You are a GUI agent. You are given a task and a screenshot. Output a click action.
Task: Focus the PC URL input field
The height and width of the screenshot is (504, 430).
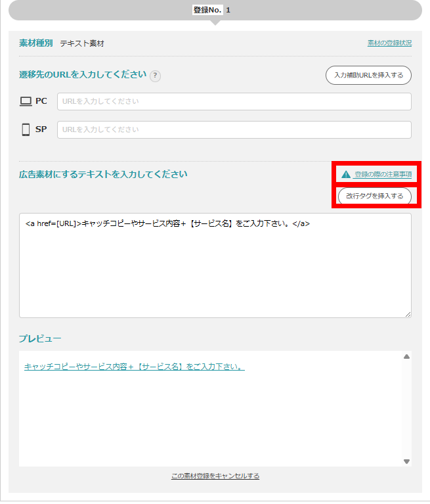(x=234, y=101)
